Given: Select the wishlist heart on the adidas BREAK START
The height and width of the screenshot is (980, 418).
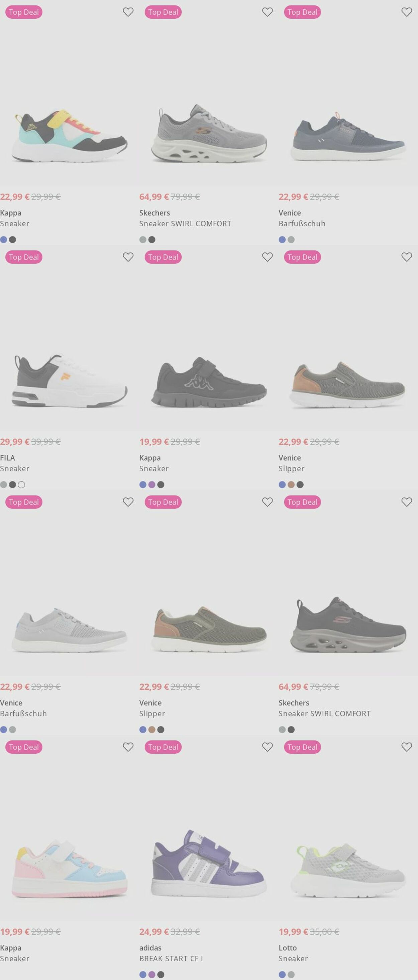Looking at the screenshot, I should (267, 747).
